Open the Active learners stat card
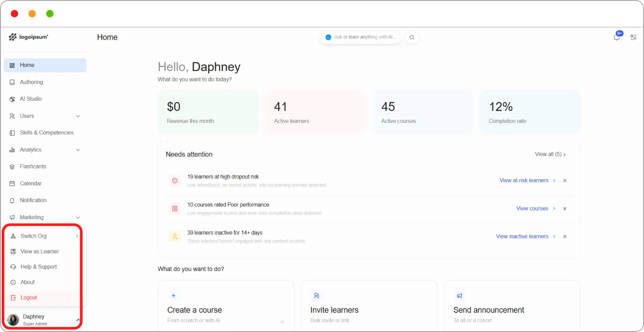The image size is (644, 332). coord(316,112)
